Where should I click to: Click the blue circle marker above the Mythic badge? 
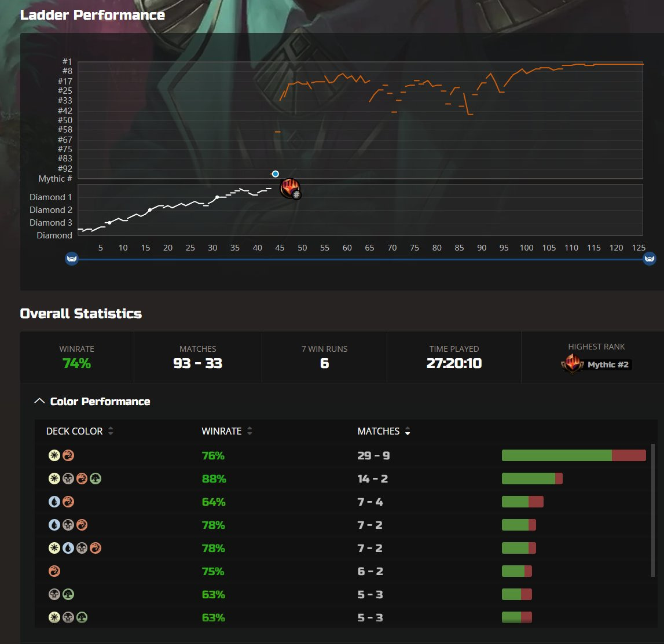pyautogui.click(x=276, y=174)
